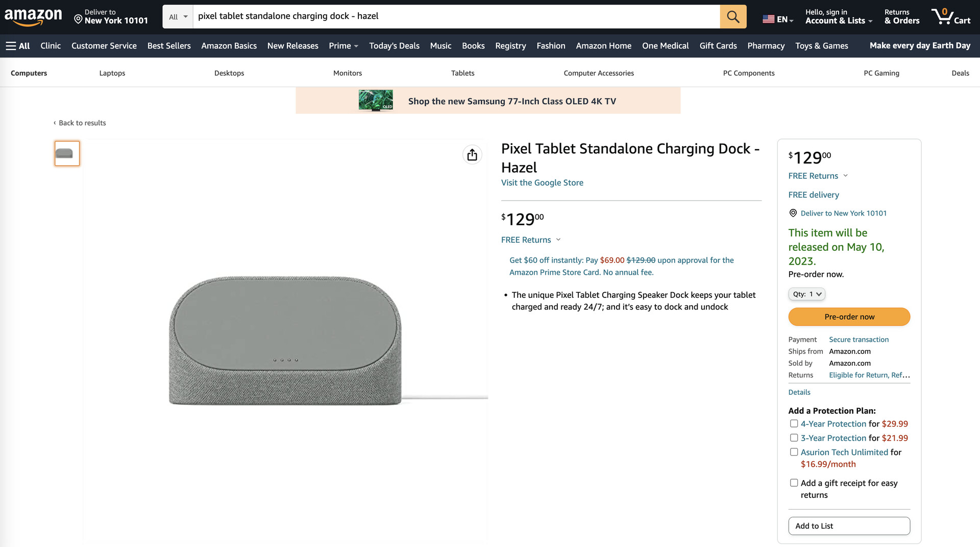Open the hamburger All menu
The height and width of the screenshot is (547, 980).
[x=18, y=46]
